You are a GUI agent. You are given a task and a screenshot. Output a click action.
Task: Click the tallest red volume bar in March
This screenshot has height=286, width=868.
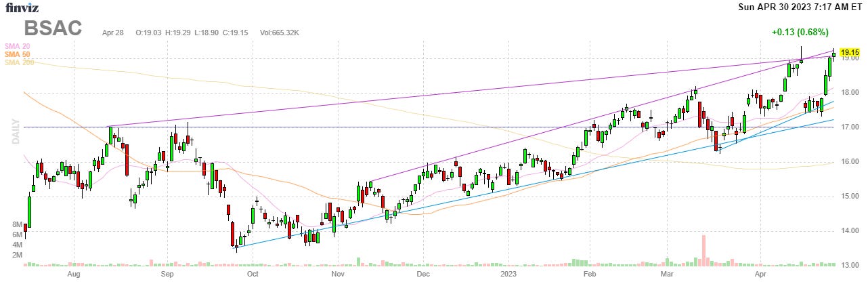click(x=704, y=250)
